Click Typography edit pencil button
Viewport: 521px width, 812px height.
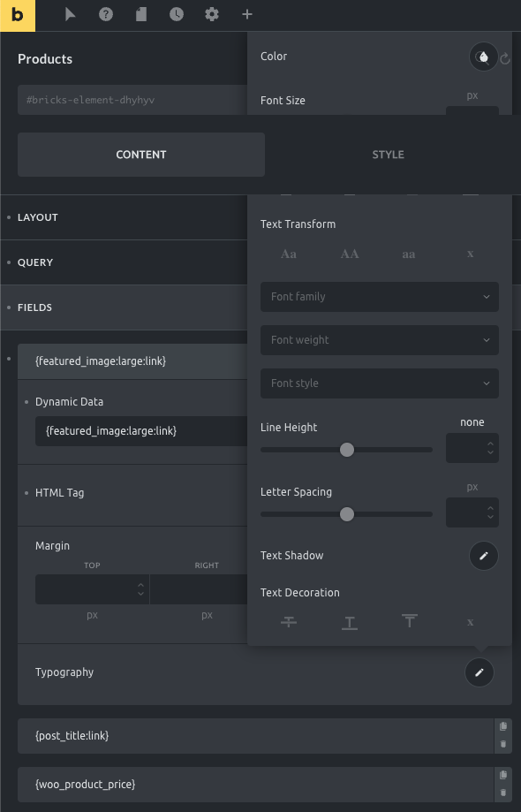[479, 672]
